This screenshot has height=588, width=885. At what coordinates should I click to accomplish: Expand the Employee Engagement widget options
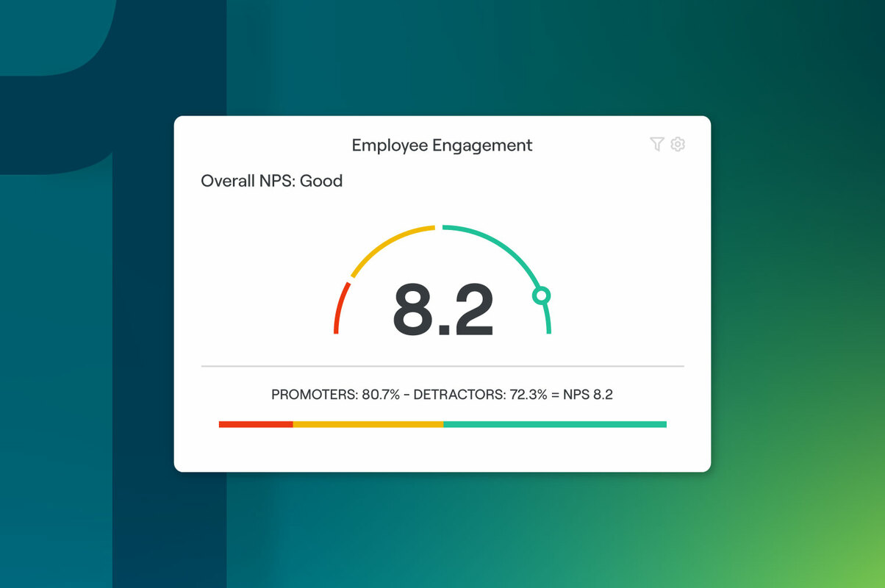[x=677, y=144]
